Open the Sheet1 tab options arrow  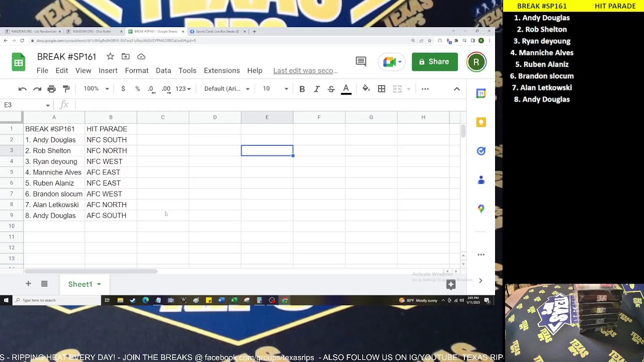tap(99, 284)
